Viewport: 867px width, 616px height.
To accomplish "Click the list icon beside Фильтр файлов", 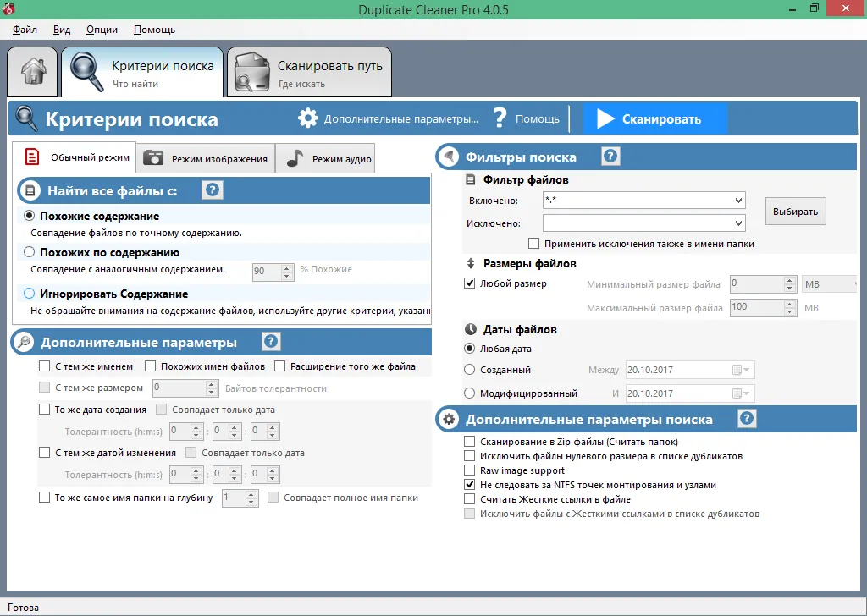I will click(x=471, y=179).
